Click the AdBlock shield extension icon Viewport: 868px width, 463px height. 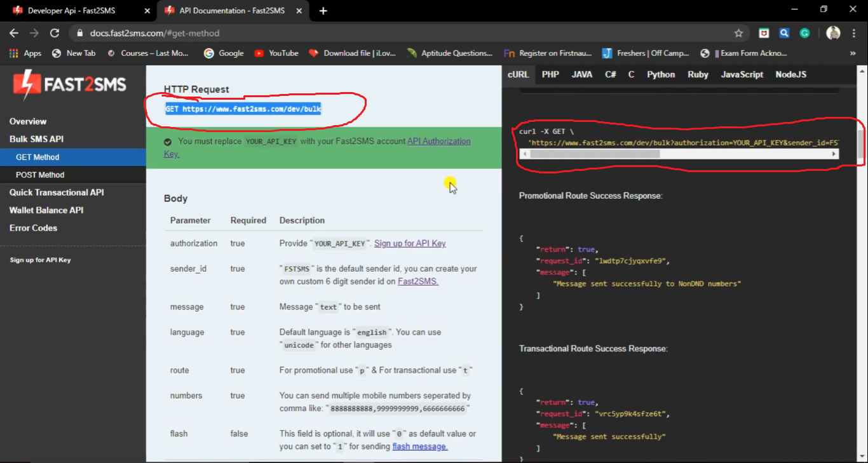tap(764, 32)
